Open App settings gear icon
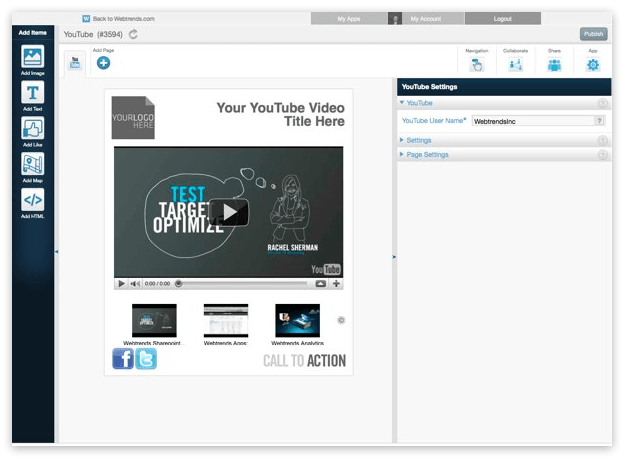Image resolution: width=624 pixels, height=458 pixels. coord(593,65)
